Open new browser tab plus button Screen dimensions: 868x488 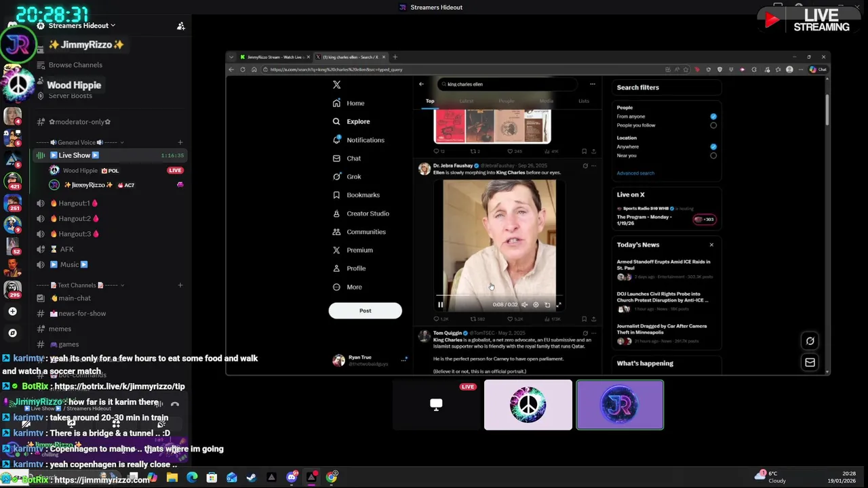pyautogui.click(x=395, y=57)
